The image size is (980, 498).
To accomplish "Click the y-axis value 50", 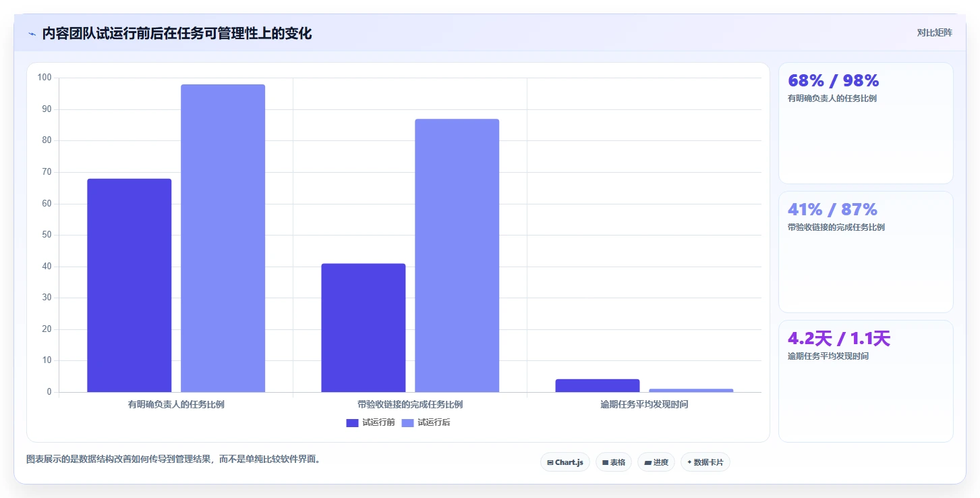I will click(47, 235).
